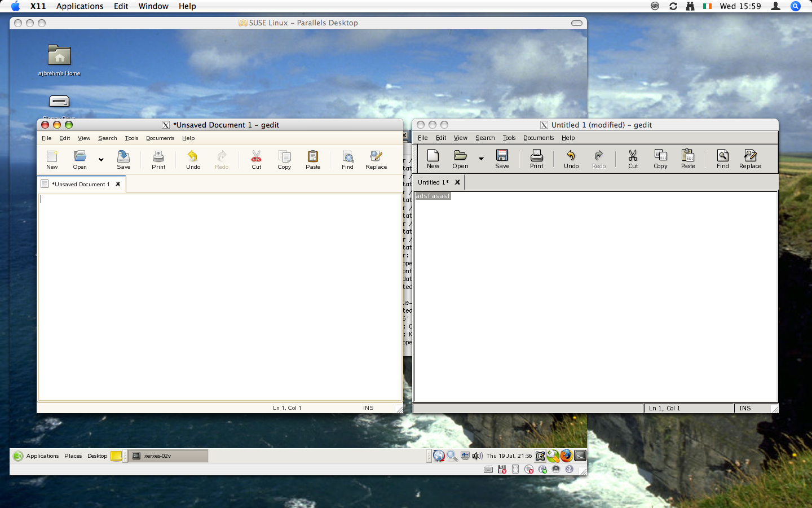Open Applications menu on SUSE panel
This screenshot has width=812, height=508.
click(x=42, y=456)
